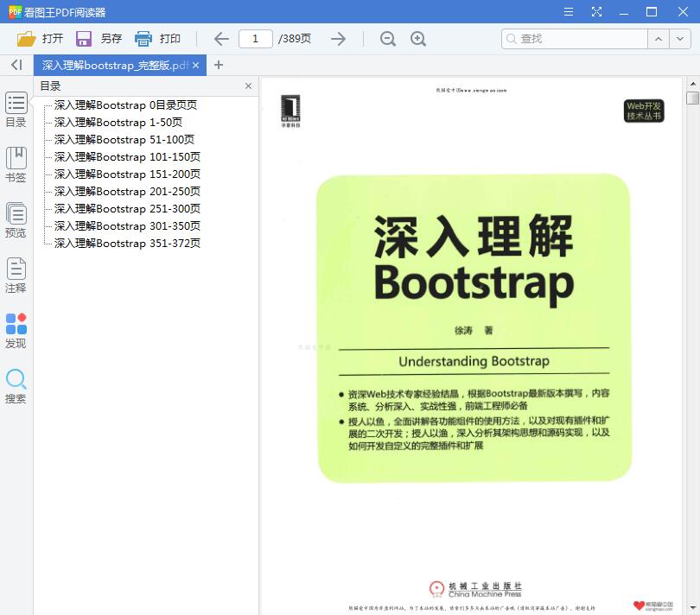Open the hamburger menu in title bar
Screen dimensions: 700x615
pos(569,11)
